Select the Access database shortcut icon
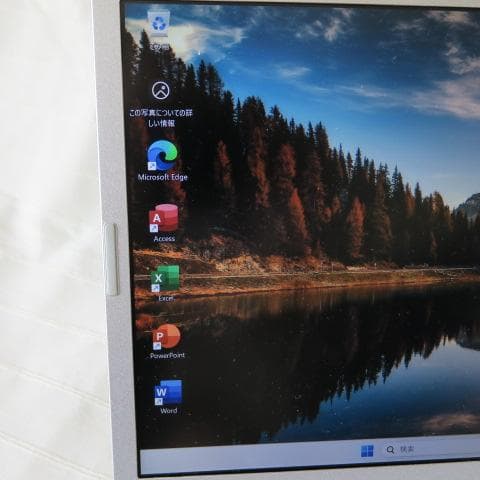 point(164,218)
